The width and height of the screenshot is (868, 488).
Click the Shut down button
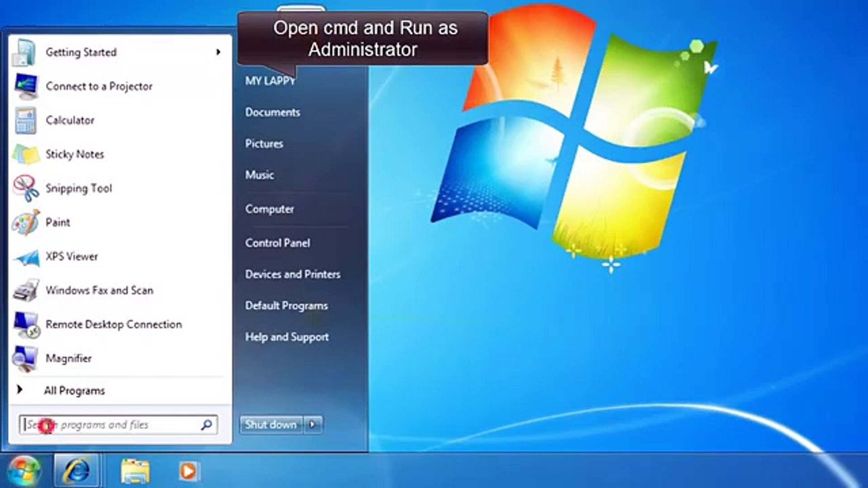[x=270, y=424]
